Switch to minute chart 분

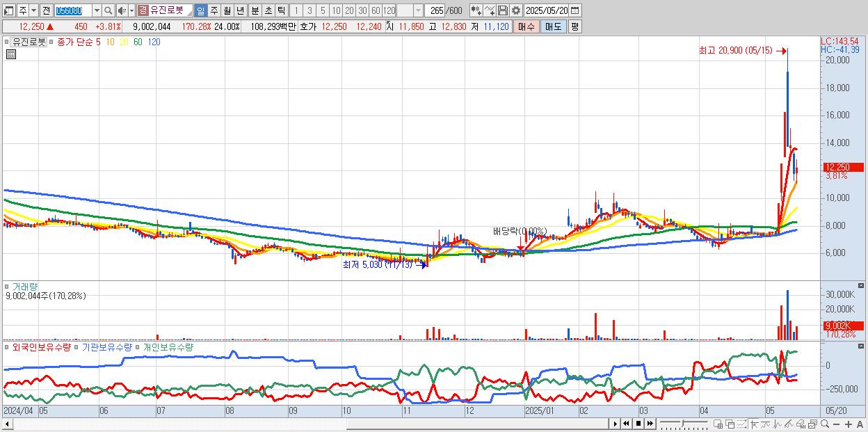coord(255,10)
